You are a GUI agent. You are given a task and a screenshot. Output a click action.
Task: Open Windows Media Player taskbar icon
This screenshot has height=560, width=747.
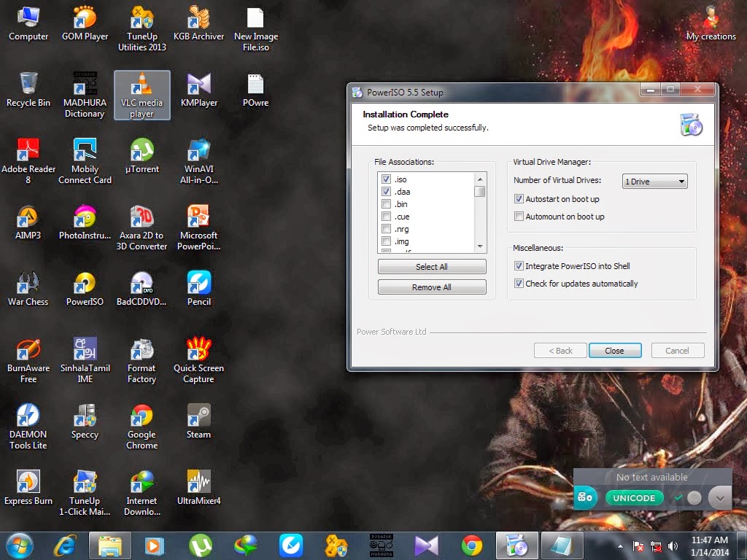pos(154,545)
